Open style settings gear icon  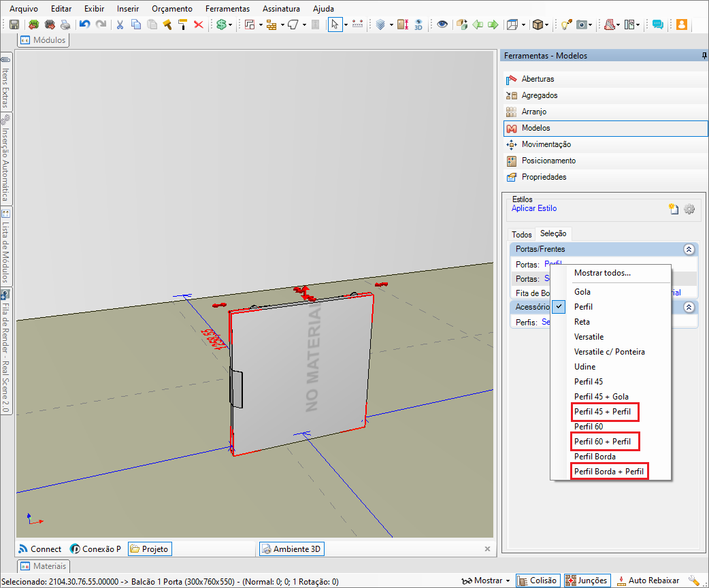pyautogui.click(x=689, y=209)
